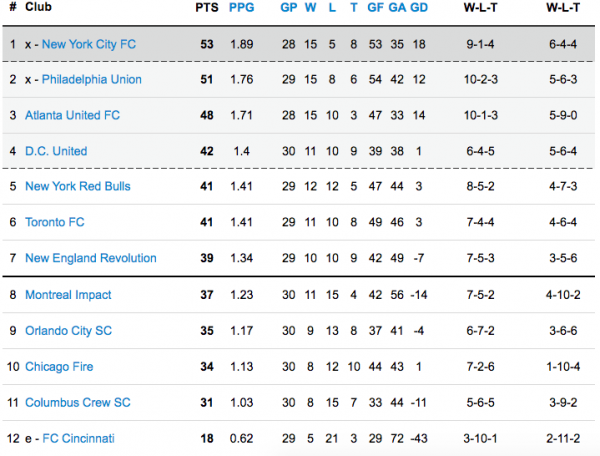
Task: Click the GF column header
Action: [x=375, y=8]
